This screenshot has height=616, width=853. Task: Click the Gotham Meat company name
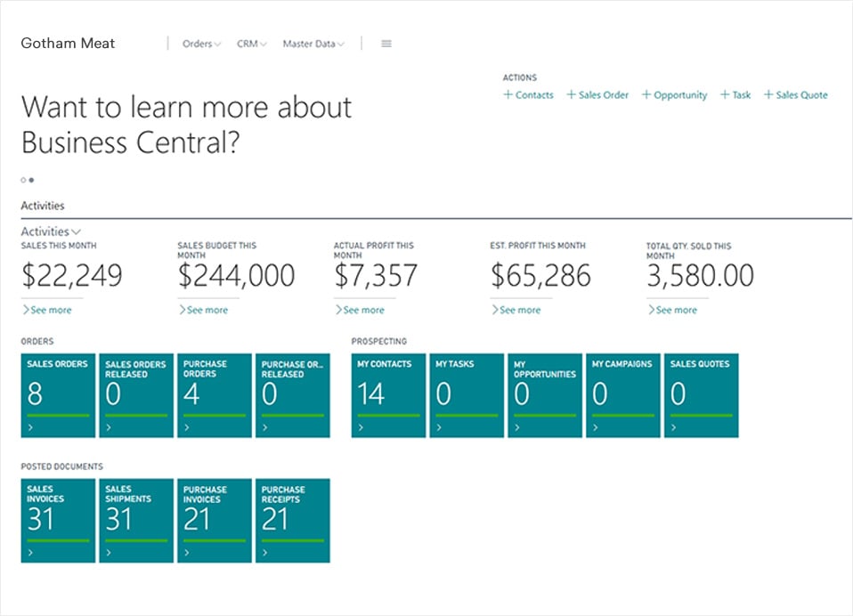click(x=68, y=43)
